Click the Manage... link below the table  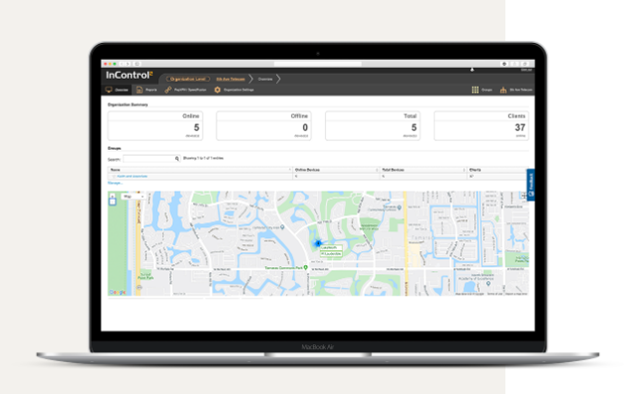click(115, 183)
